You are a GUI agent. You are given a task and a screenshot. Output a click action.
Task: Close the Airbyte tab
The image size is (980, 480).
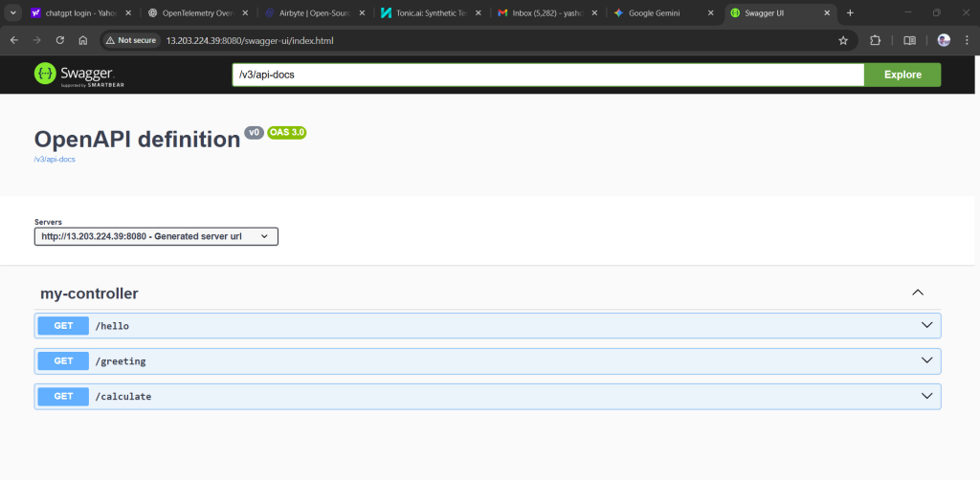pyautogui.click(x=363, y=12)
